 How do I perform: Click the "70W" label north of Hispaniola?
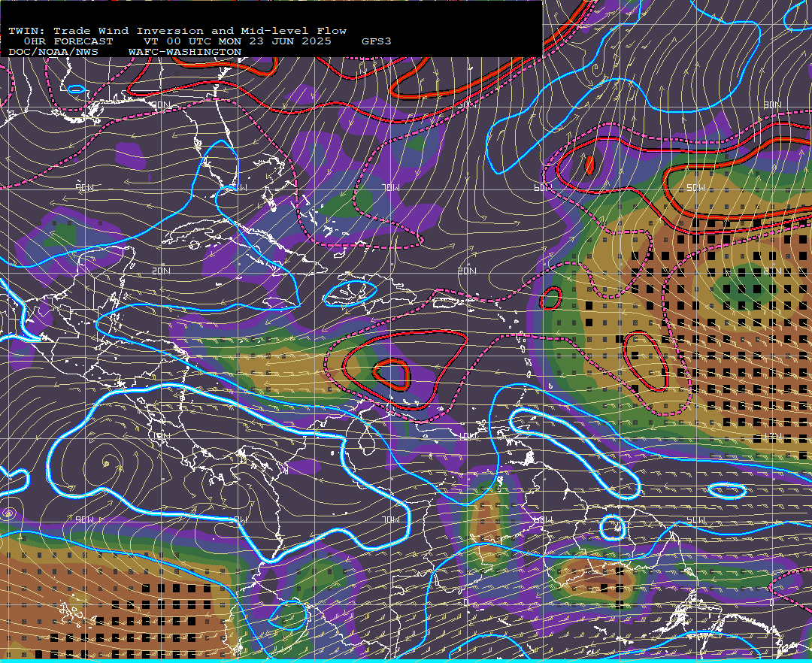[x=390, y=187]
